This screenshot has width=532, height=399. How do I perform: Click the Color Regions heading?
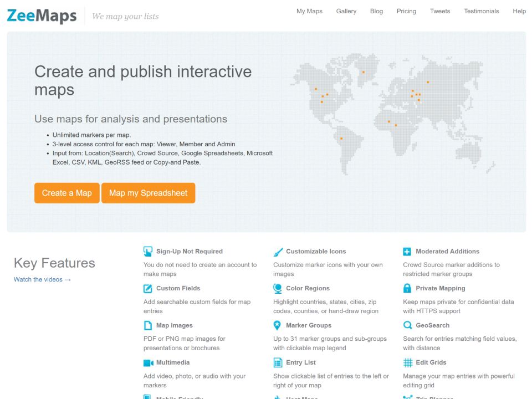point(308,288)
